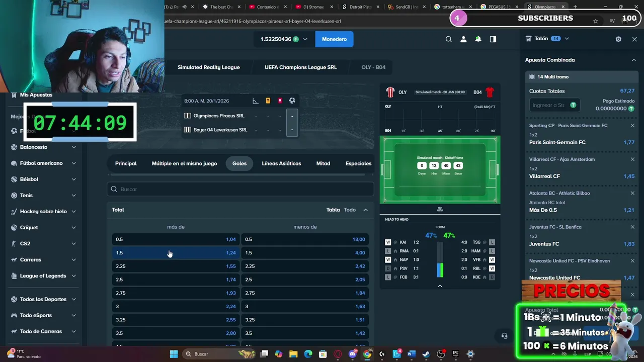Remove Atalanta Más De 0.5 selection

(632, 193)
